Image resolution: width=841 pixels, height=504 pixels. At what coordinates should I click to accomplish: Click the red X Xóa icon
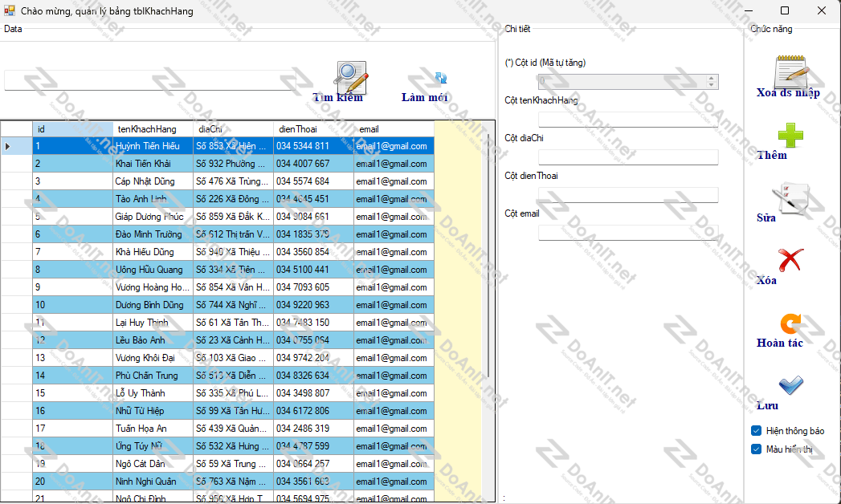tap(790, 260)
